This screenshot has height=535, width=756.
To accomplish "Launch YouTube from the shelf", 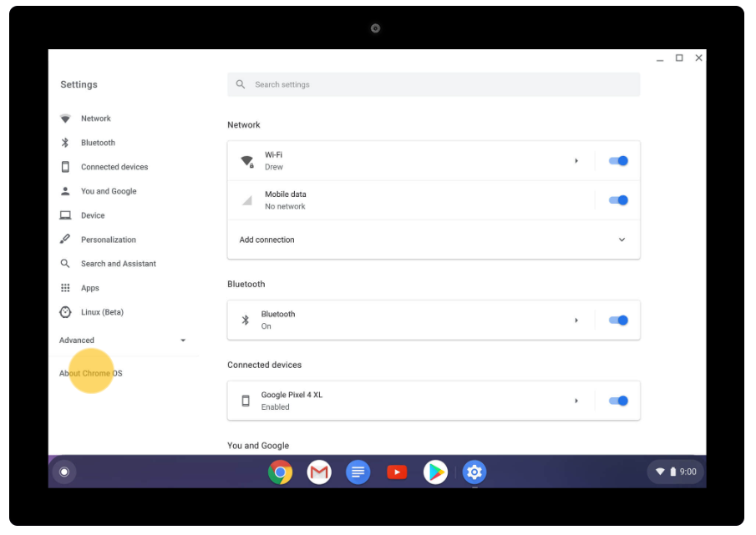I will pos(396,472).
